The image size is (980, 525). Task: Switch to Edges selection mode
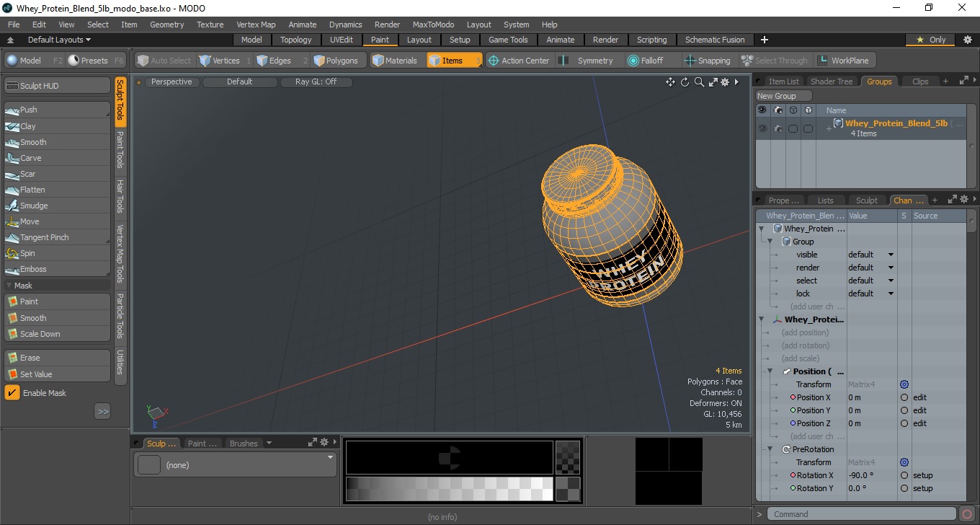[x=281, y=61]
